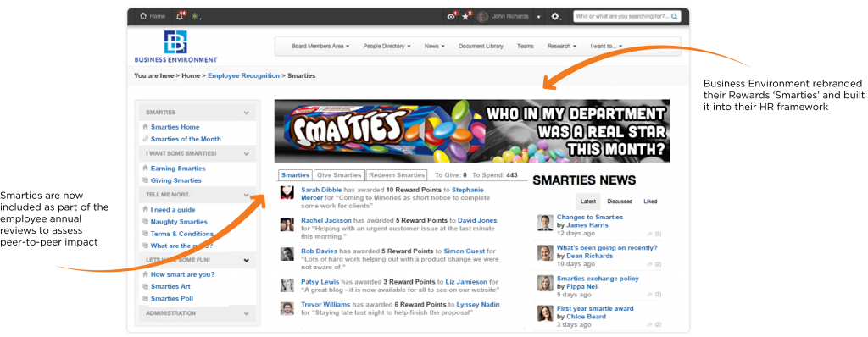Open the Research dropdown menu
Screen dimensions: 868x337
[562, 47]
